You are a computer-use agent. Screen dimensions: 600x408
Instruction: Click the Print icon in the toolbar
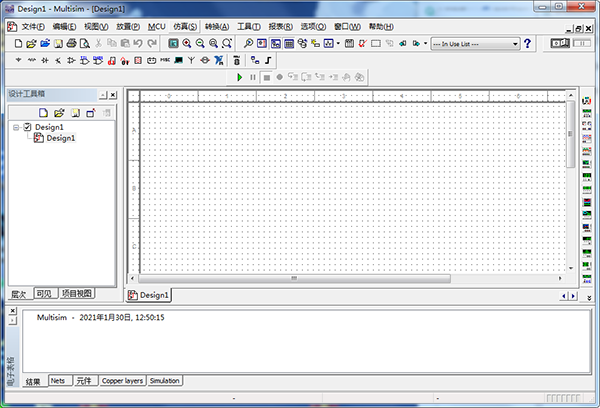pyautogui.click(x=71, y=44)
